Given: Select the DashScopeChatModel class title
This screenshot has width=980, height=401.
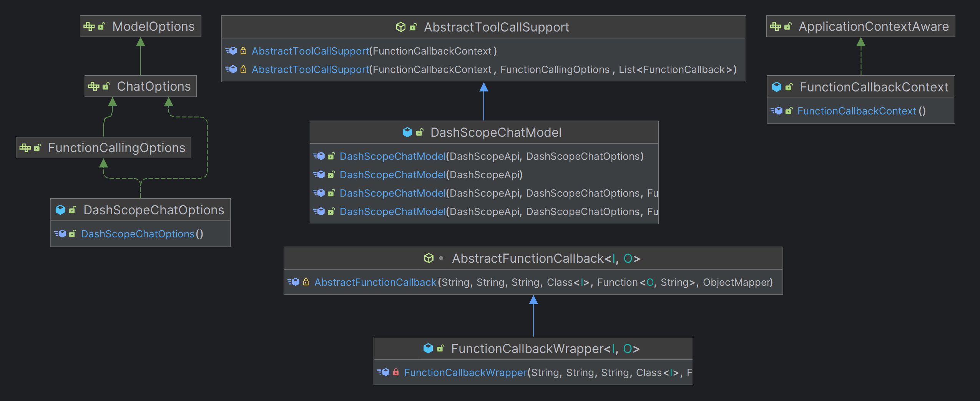Looking at the screenshot, I should [x=496, y=133].
